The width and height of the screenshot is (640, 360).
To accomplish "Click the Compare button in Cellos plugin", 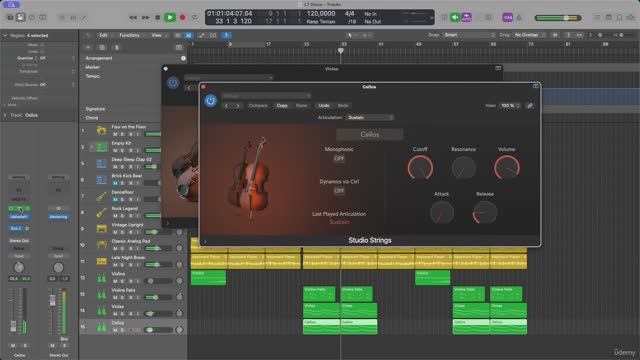I will 258,106.
